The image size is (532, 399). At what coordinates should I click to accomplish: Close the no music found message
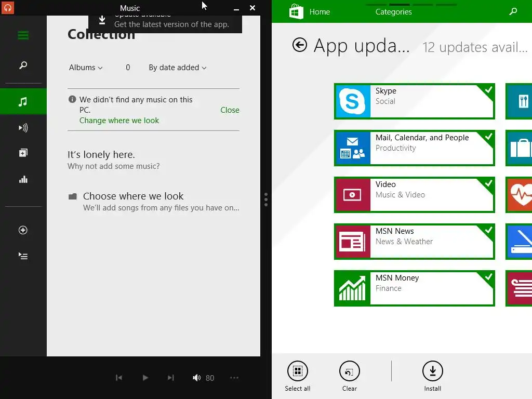[230, 110]
